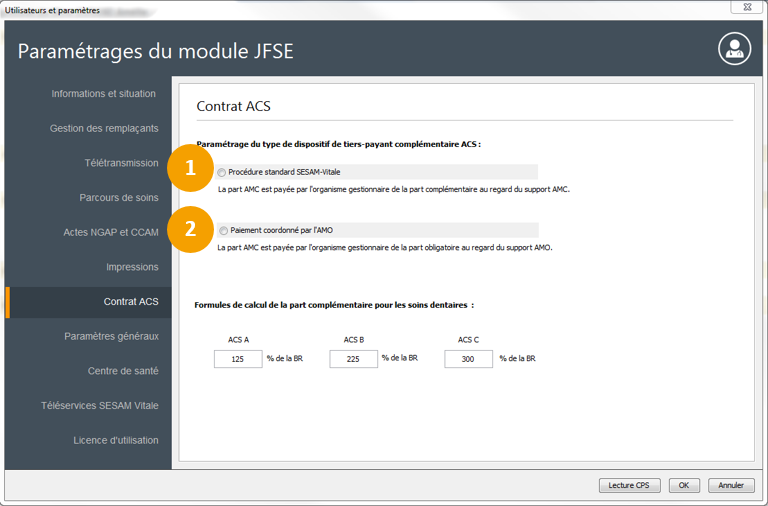Open Parcours de soins section
This screenshot has height=506, width=768.
pos(119,198)
